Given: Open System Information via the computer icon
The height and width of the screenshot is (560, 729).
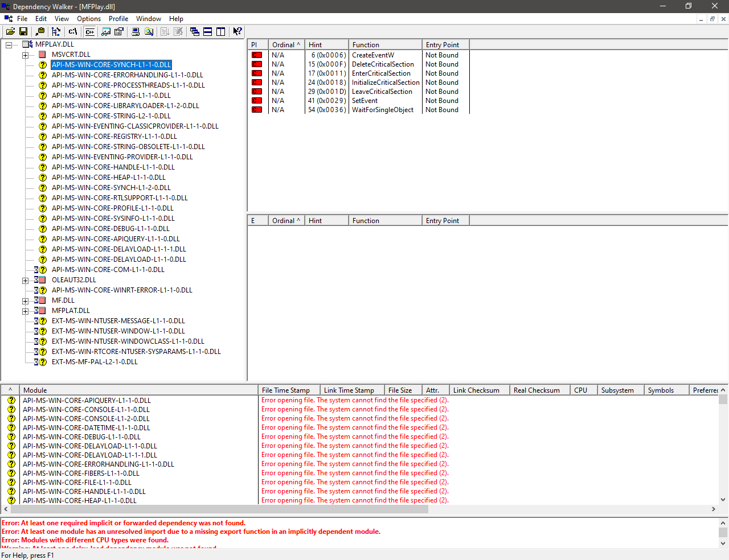Looking at the screenshot, I should 136,32.
